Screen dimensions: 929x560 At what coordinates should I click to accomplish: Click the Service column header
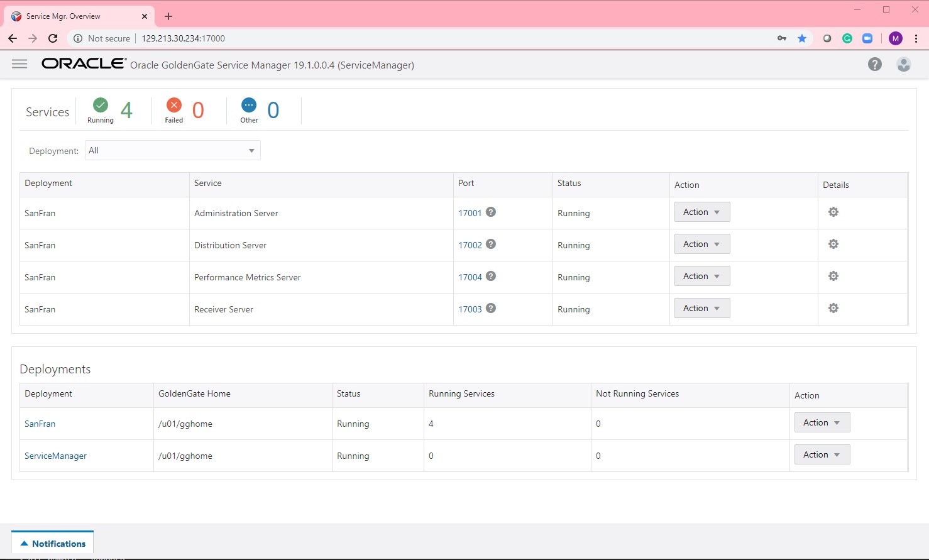click(x=208, y=183)
